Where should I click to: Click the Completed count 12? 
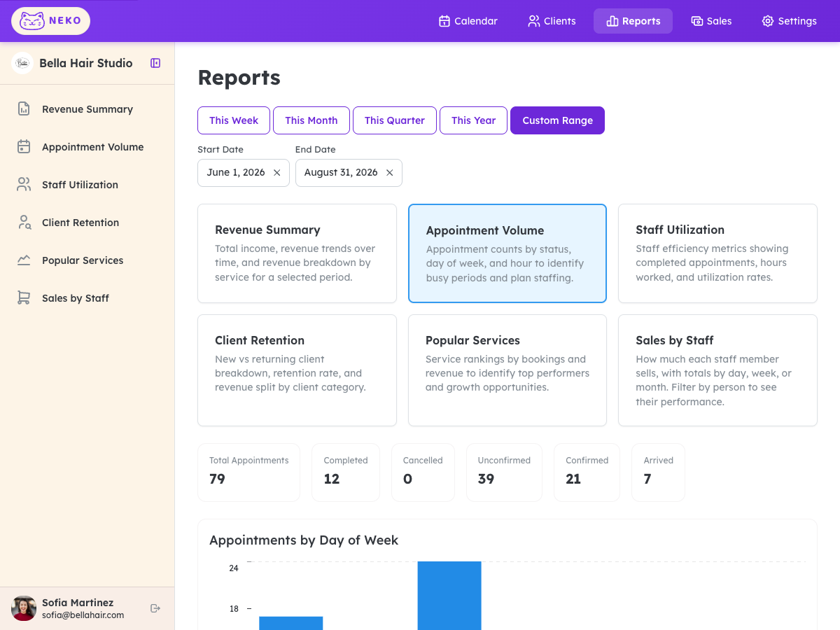pyautogui.click(x=332, y=479)
